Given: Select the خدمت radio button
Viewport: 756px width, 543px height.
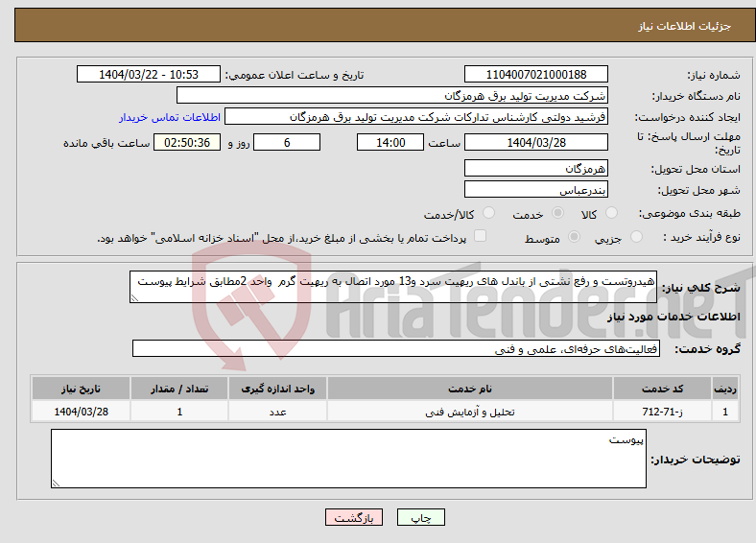Looking at the screenshot, I should tap(557, 213).
